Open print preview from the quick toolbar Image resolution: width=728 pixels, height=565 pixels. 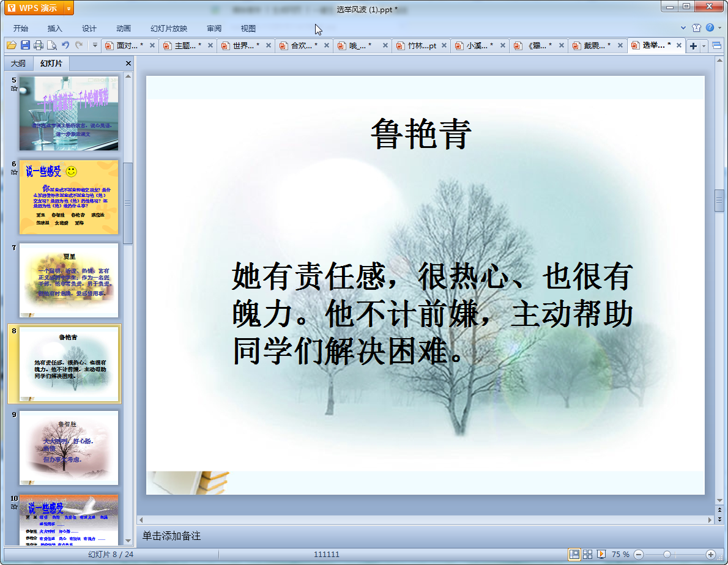point(52,45)
